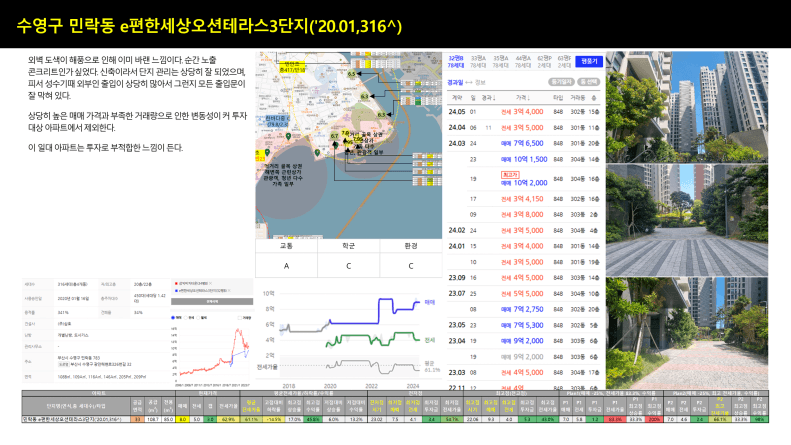Image resolution: width=791 pixels, height=445 pixels.
Task: Click the 전세가율 label on the chart
Action: pyautogui.click(x=267, y=367)
